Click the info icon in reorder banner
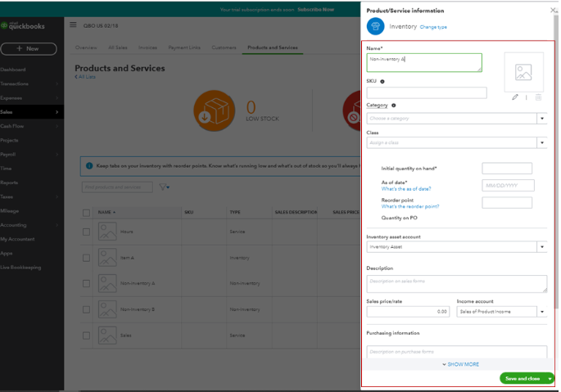Screen dimensions: 561x392 [x=89, y=166]
